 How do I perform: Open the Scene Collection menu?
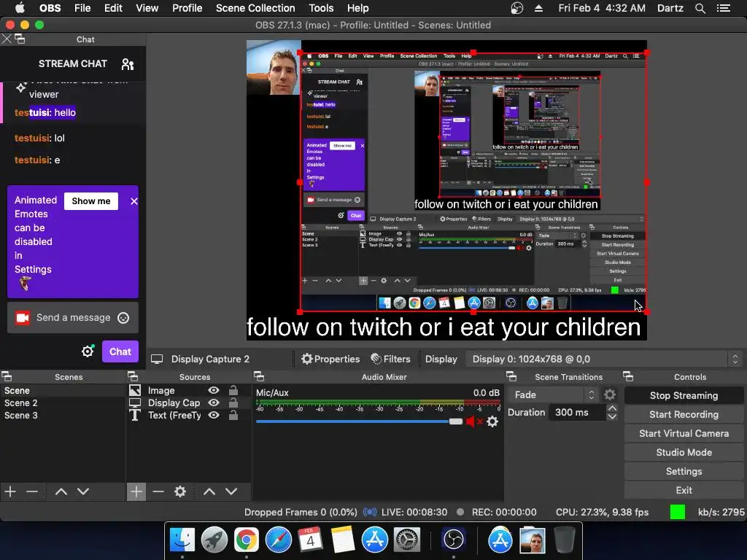(255, 8)
